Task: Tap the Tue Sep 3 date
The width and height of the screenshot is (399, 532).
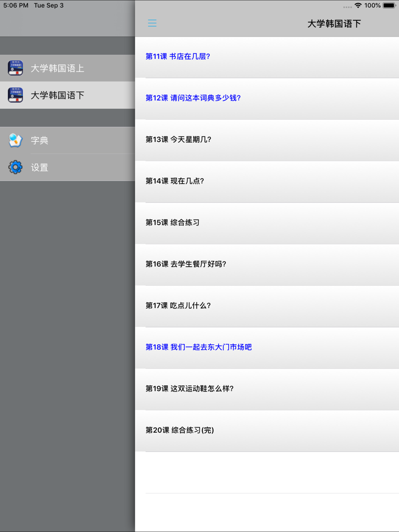Action: pos(49,6)
